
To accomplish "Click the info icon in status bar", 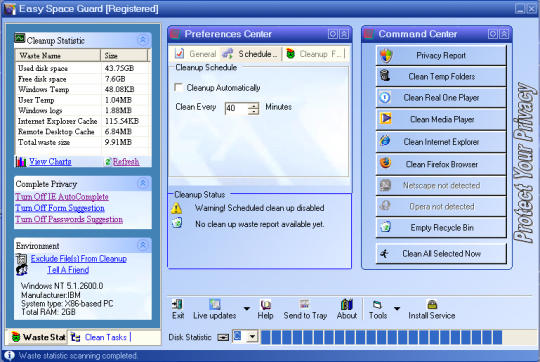I will point(9,355).
